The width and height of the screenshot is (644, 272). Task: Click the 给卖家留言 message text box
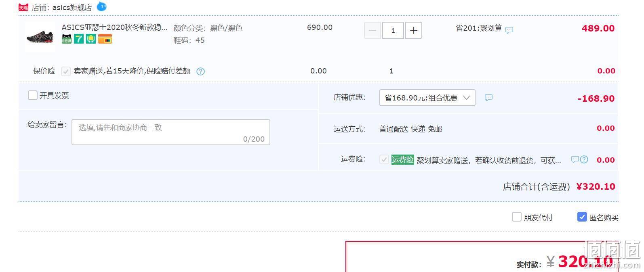[x=171, y=132]
